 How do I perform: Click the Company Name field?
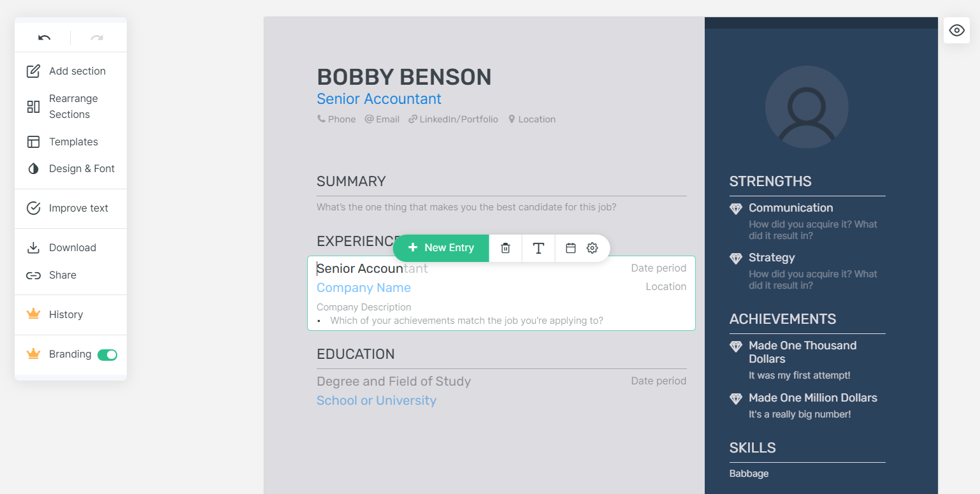(x=364, y=288)
